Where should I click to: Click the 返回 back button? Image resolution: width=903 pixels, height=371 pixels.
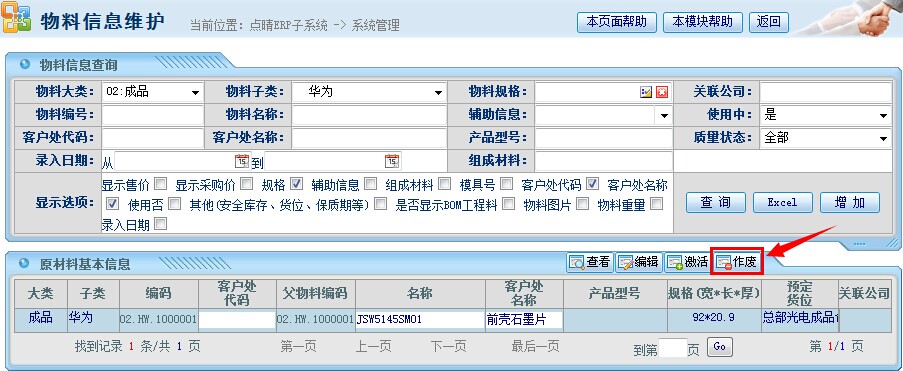(769, 22)
